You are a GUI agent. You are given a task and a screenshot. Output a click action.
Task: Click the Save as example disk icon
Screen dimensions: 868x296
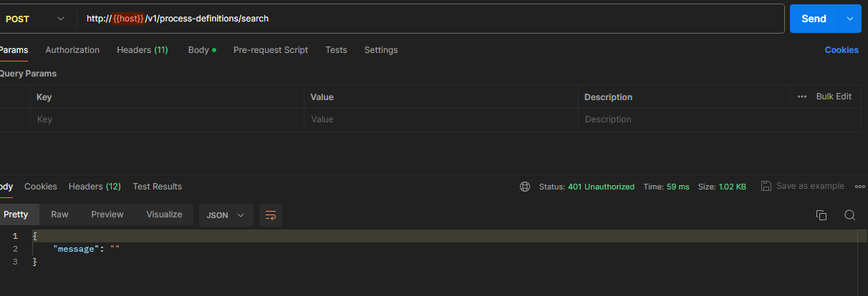(x=766, y=186)
